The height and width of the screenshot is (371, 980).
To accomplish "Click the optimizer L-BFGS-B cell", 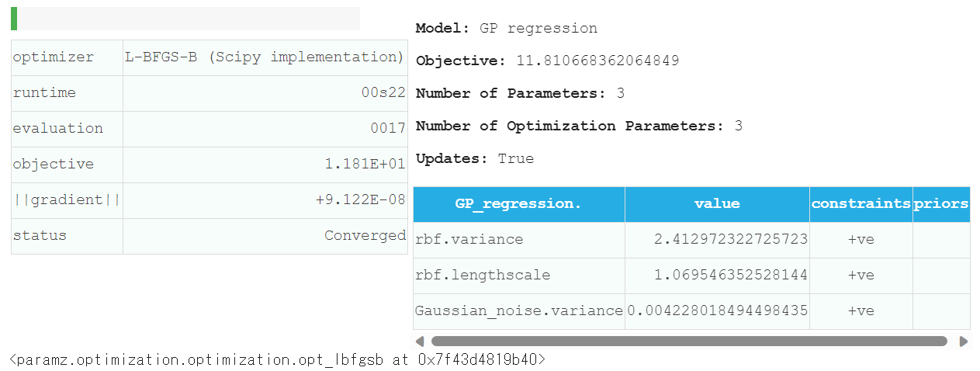I will [x=265, y=57].
